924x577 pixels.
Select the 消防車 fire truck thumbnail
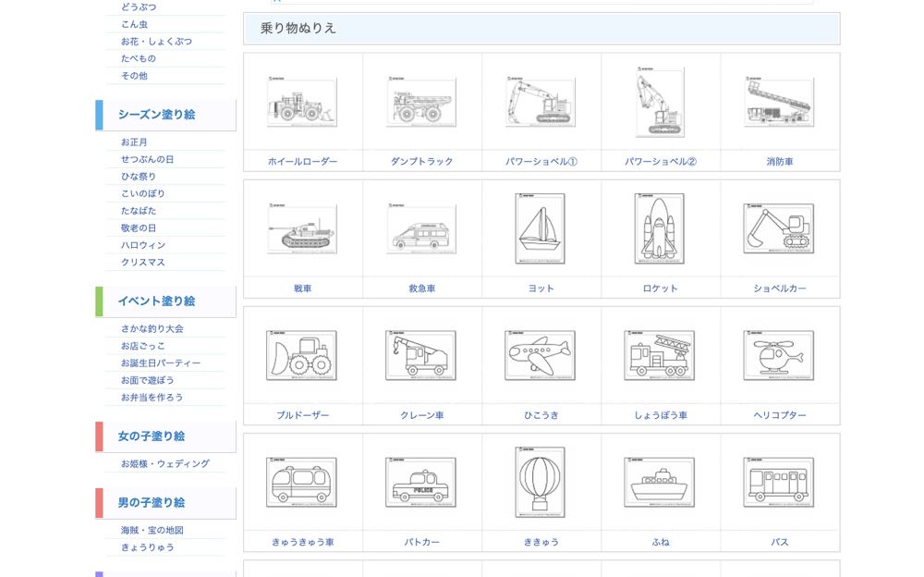click(x=779, y=102)
